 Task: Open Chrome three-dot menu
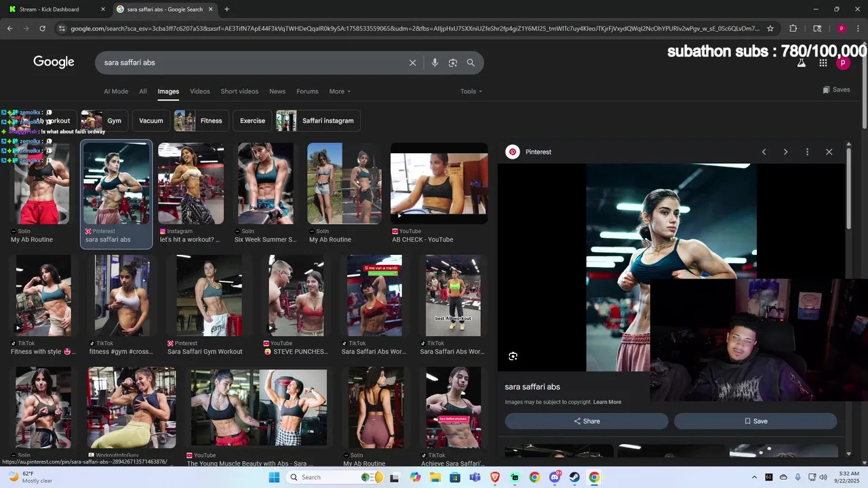point(858,28)
